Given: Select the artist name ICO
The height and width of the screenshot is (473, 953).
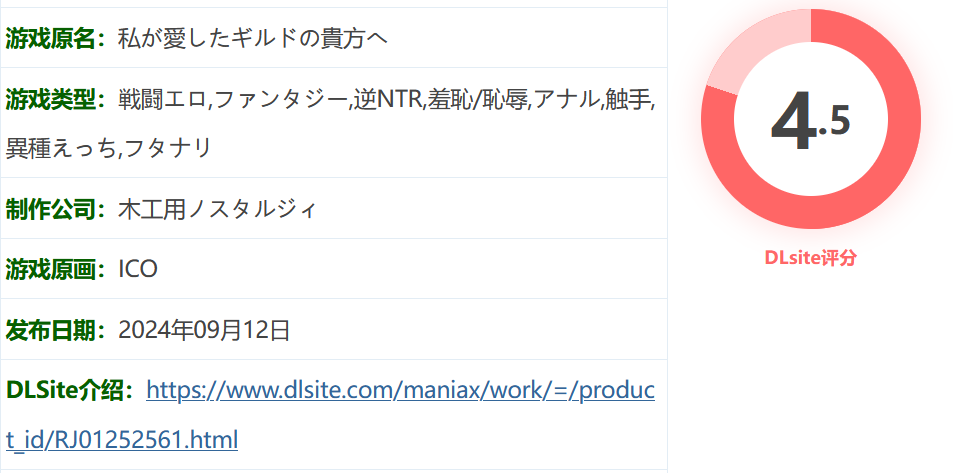Looking at the screenshot, I should coord(138,269).
